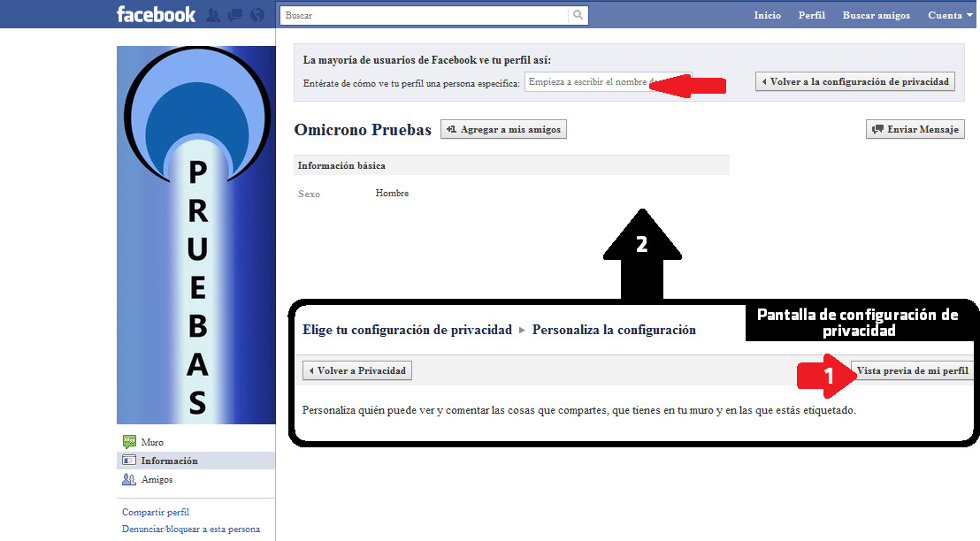Click Compartir perfil link
The height and width of the screenshot is (541, 980).
156,512
